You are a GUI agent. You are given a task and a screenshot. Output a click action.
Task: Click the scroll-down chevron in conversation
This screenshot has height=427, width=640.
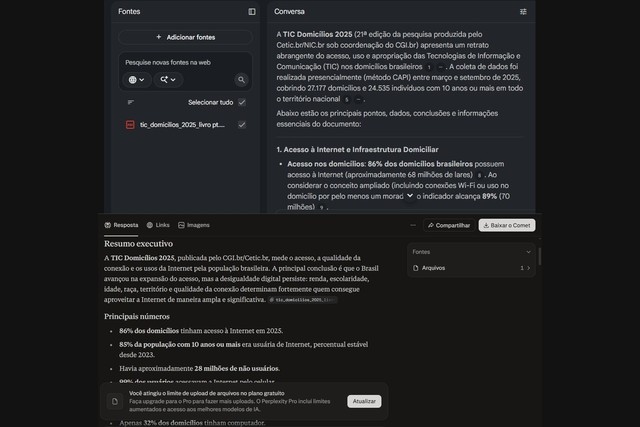coord(410,196)
